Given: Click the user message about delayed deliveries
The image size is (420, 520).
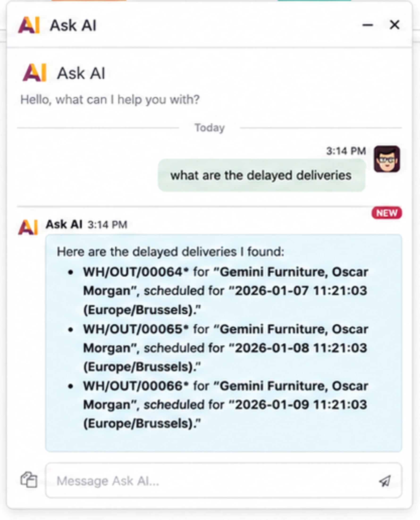Looking at the screenshot, I should tap(261, 175).
